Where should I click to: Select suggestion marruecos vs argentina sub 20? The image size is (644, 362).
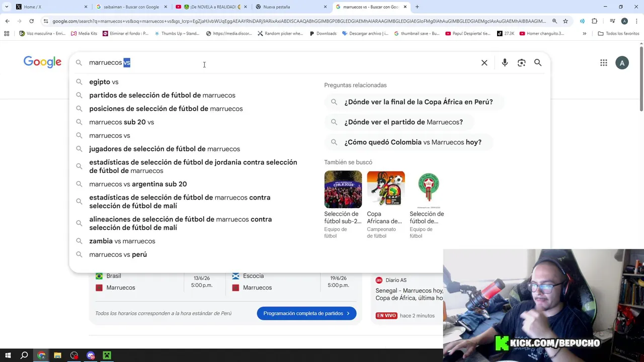click(x=138, y=184)
